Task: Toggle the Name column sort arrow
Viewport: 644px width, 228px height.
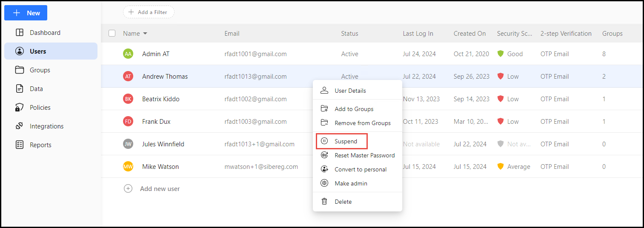Action: click(145, 34)
